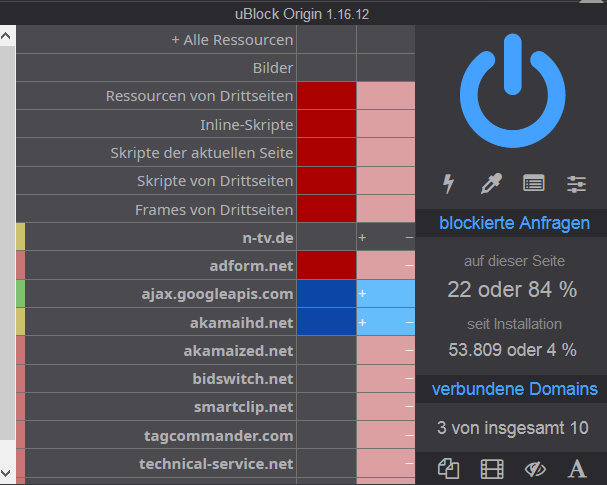The width and height of the screenshot is (607, 485).
Task: Click the dark blue cell for ajax.googleapis.com
Action: (326, 294)
